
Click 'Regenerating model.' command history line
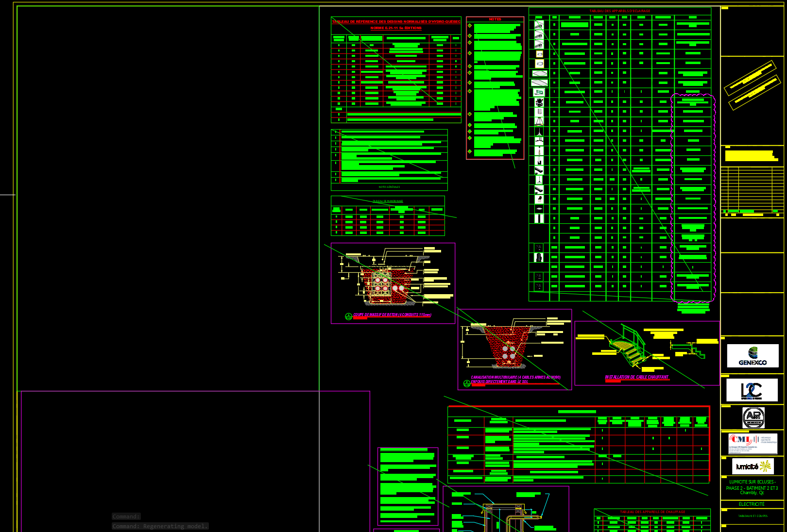pyautogui.click(x=160, y=526)
